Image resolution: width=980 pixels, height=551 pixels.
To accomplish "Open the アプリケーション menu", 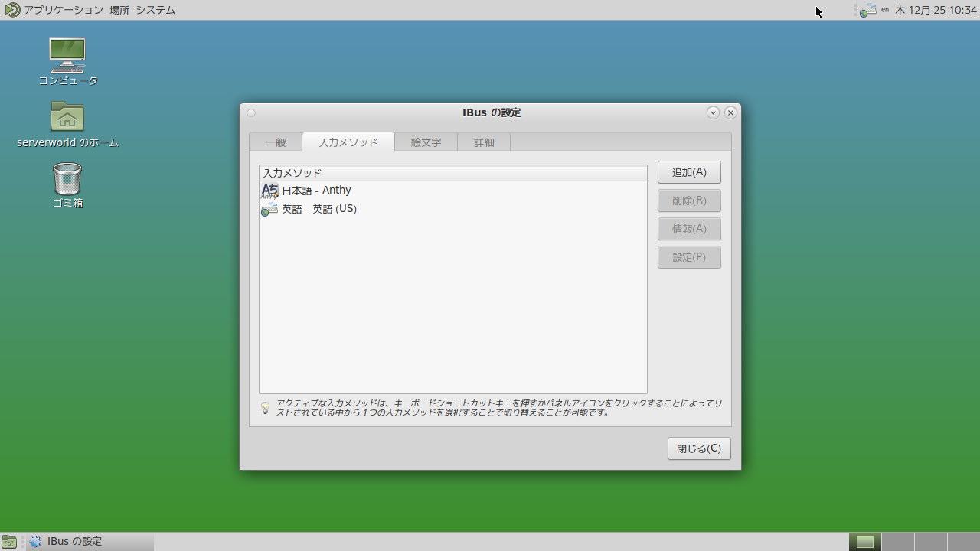I will pos(64,10).
